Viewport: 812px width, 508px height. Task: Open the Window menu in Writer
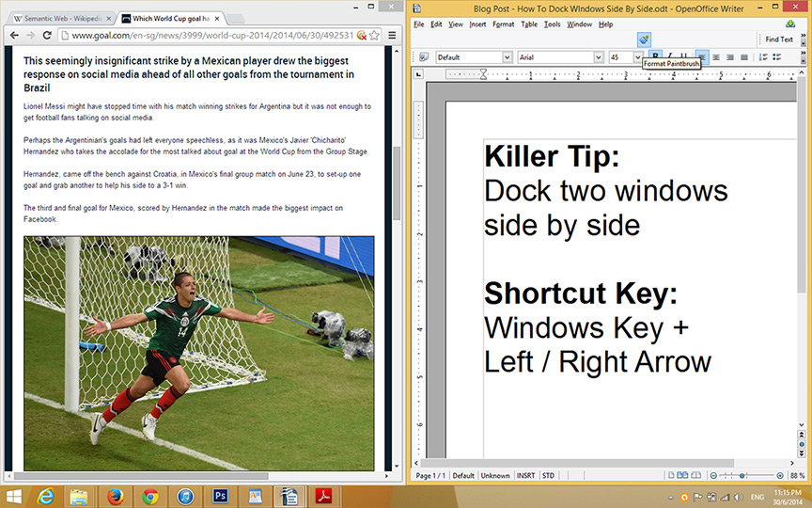(580, 24)
